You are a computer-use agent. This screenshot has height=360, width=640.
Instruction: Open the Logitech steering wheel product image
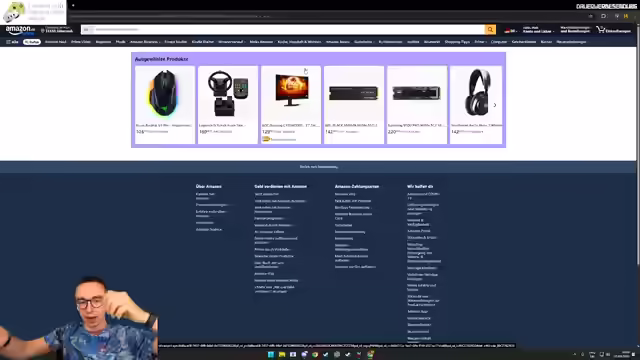pos(228,94)
